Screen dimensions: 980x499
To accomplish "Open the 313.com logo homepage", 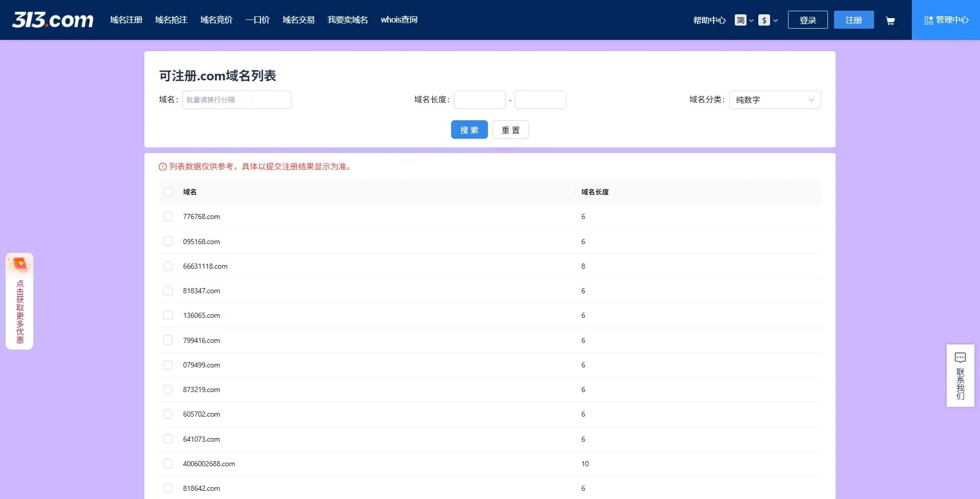I will point(53,20).
